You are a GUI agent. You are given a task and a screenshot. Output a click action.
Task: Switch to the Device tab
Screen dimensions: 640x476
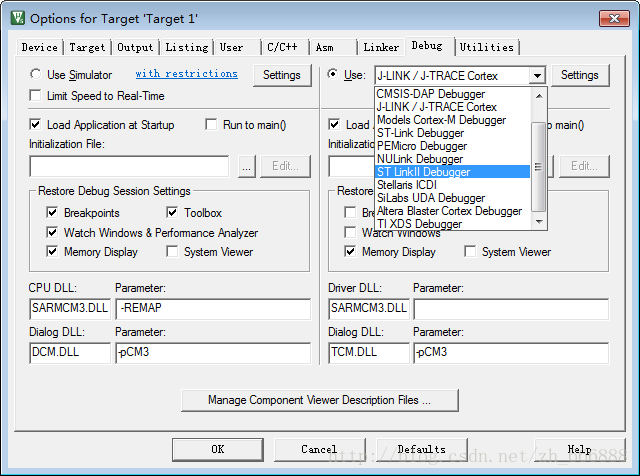(40, 47)
